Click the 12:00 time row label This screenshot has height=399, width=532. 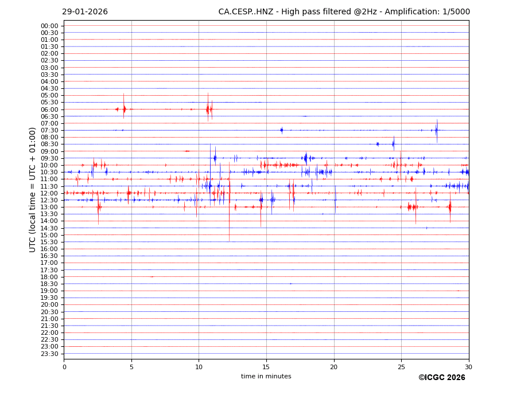pyautogui.click(x=49, y=193)
